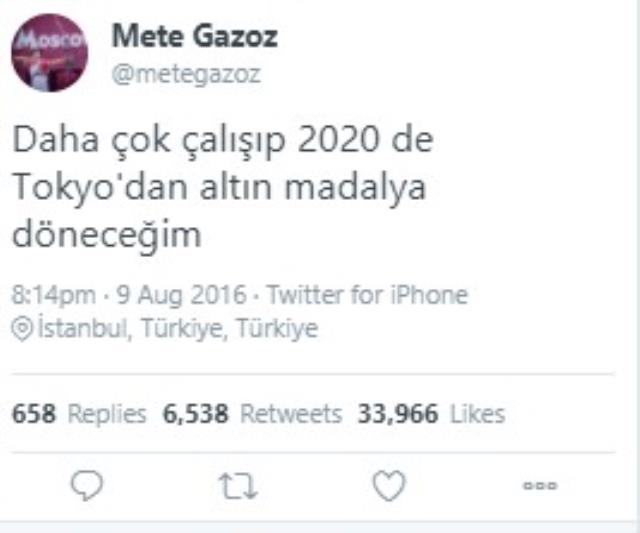Retweet using the arrows icon
The height and width of the screenshot is (533, 640).
click(238, 486)
